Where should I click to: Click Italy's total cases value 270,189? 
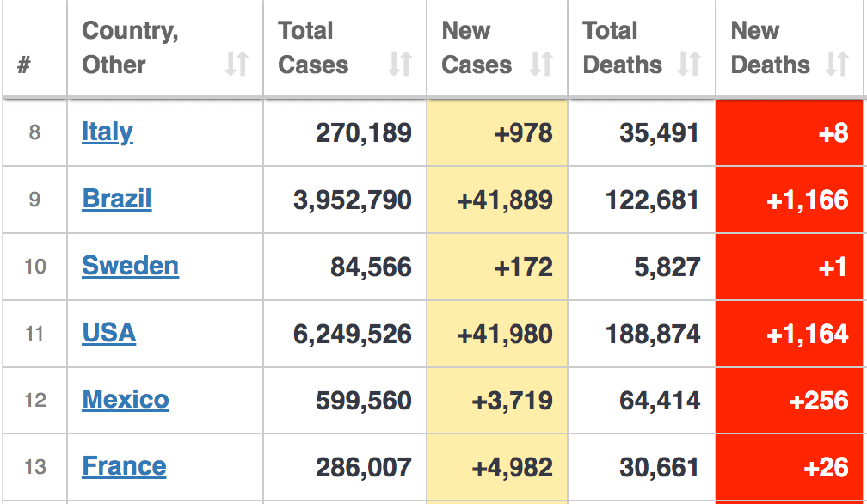coord(364,132)
